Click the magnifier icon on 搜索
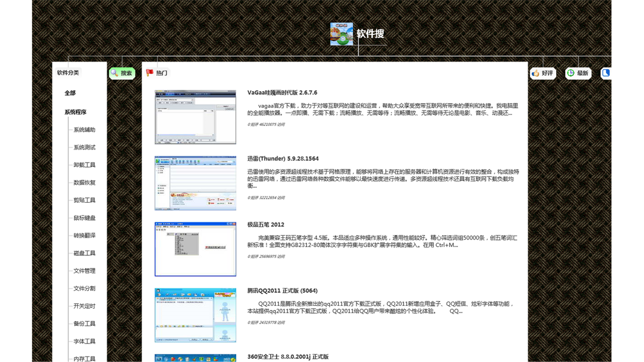The height and width of the screenshot is (362, 644). tap(114, 73)
